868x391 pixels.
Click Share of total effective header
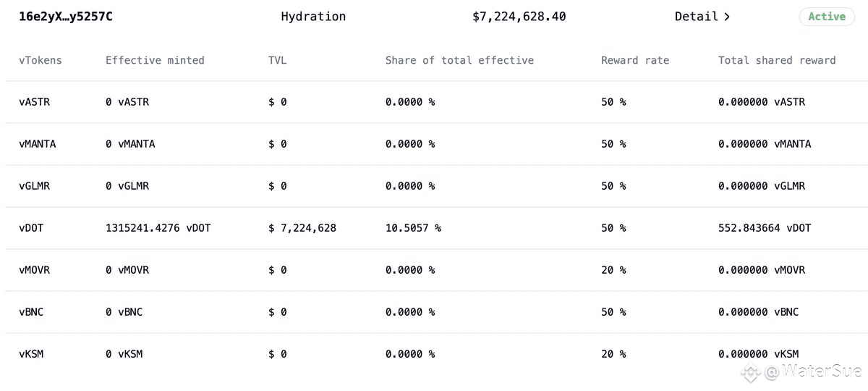pos(459,60)
